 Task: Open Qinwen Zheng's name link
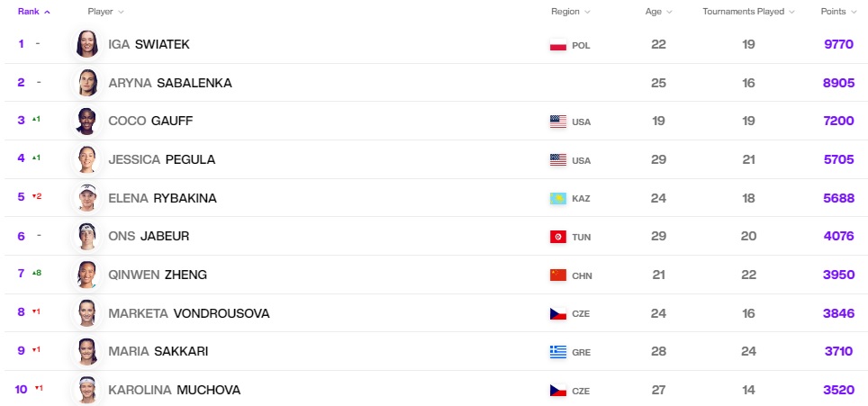[x=158, y=275]
